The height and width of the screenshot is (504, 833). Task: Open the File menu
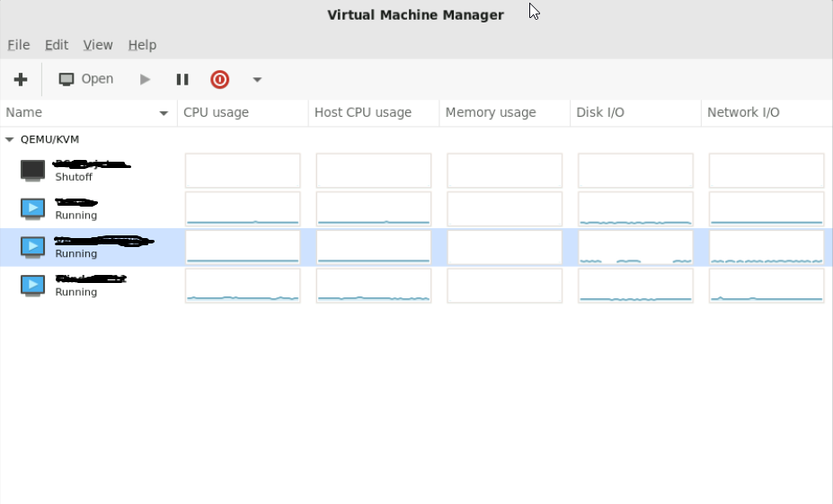coord(19,45)
